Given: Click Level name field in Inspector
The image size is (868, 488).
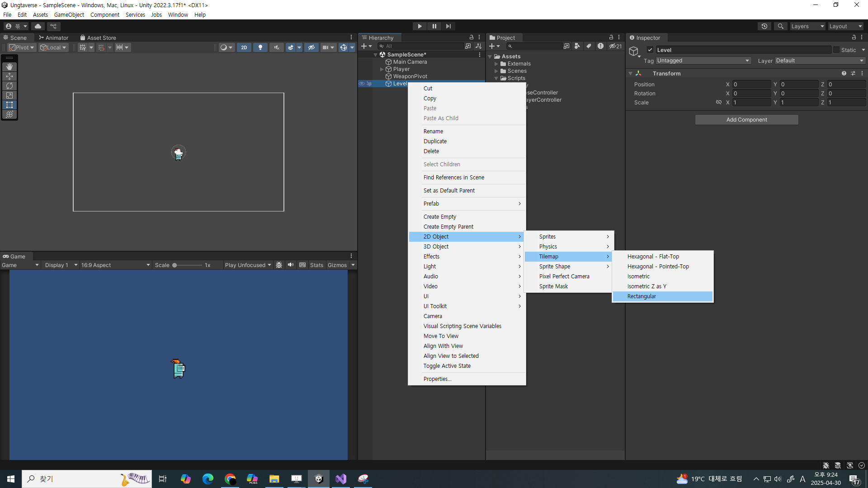Looking at the screenshot, I should pyautogui.click(x=744, y=50).
